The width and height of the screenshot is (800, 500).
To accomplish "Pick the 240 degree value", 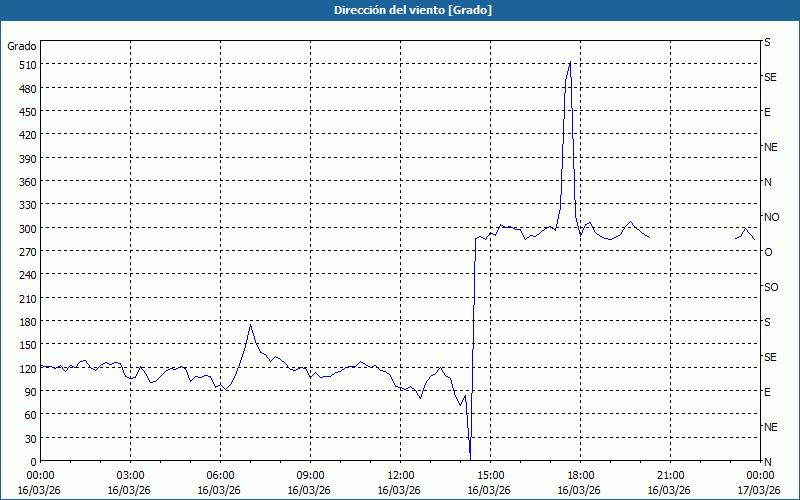I will (x=28, y=276).
